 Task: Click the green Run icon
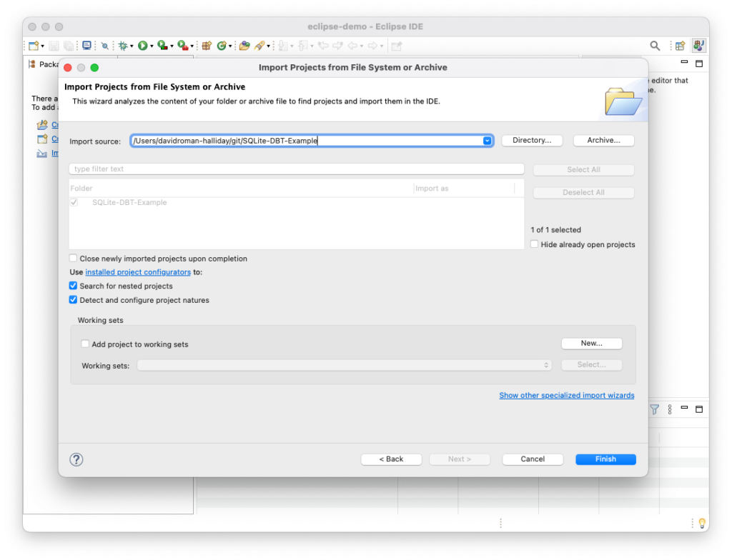click(x=143, y=46)
